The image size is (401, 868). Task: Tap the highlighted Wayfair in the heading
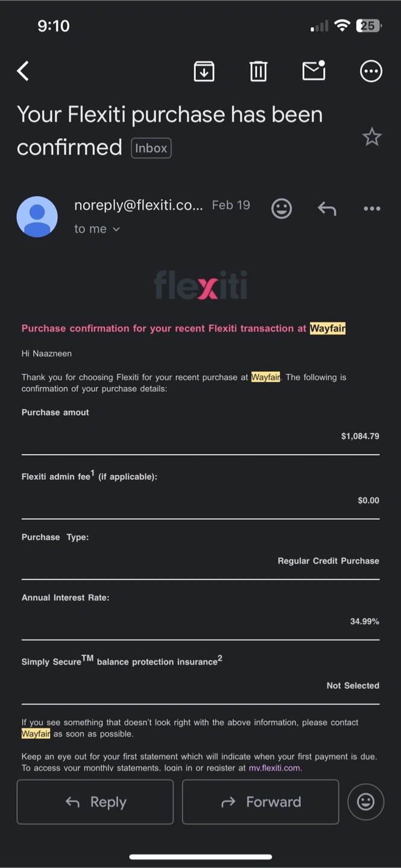pos(327,329)
